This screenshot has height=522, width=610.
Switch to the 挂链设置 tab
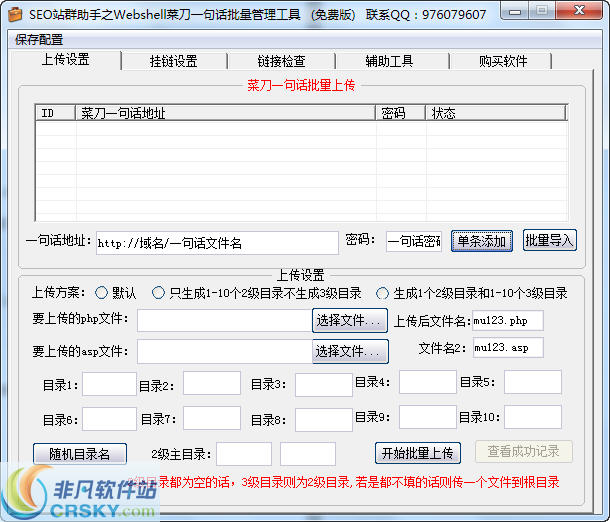(174, 61)
